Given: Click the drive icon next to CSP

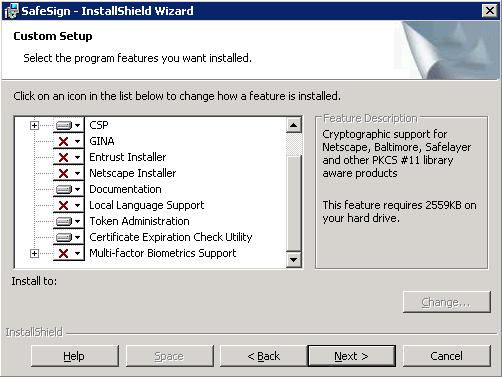Looking at the screenshot, I should 63,125.
